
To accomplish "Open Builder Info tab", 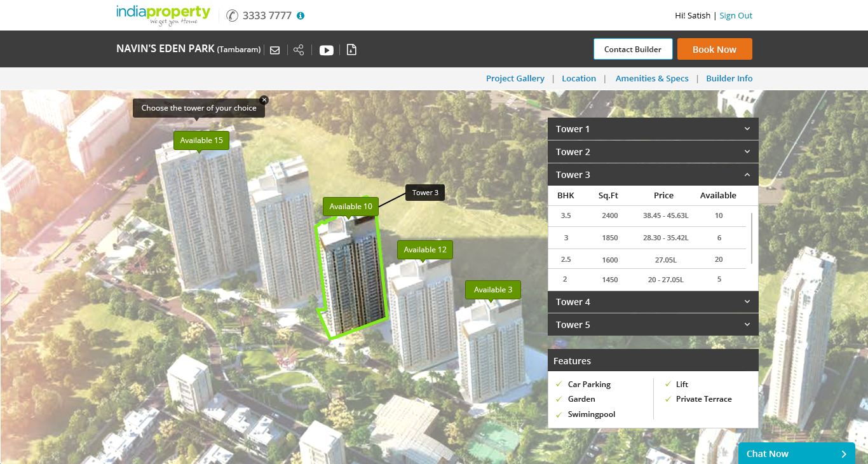I will (x=729, y=78).
